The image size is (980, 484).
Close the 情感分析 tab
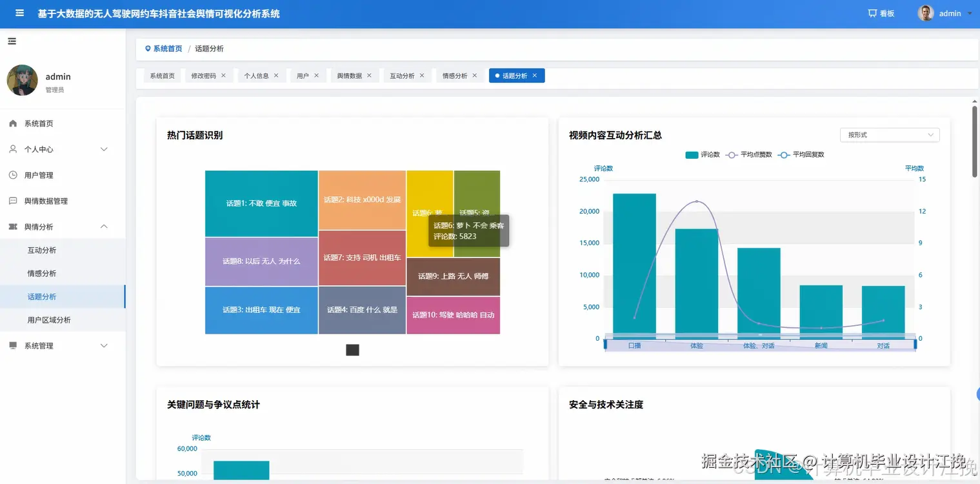click(474, 76)
